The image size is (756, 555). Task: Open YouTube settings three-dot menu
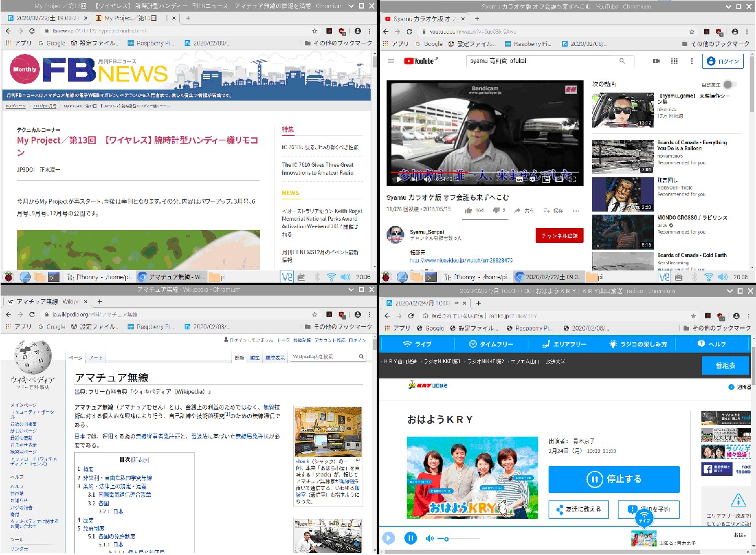(692, 61)
